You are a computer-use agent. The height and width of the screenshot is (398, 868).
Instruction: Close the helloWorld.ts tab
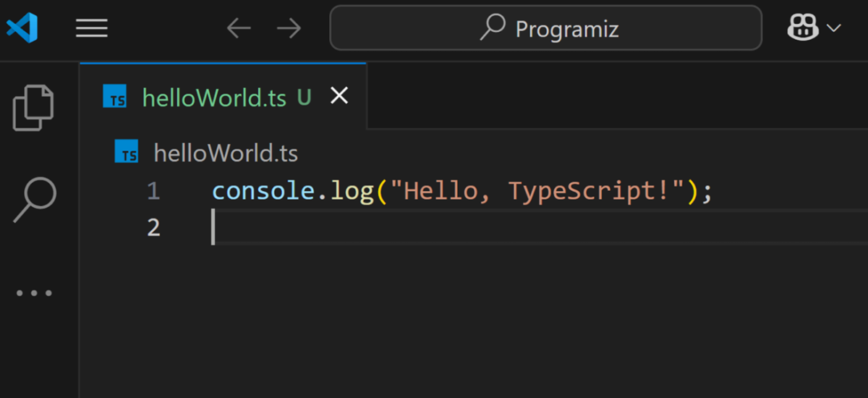[x=339, y=96]
